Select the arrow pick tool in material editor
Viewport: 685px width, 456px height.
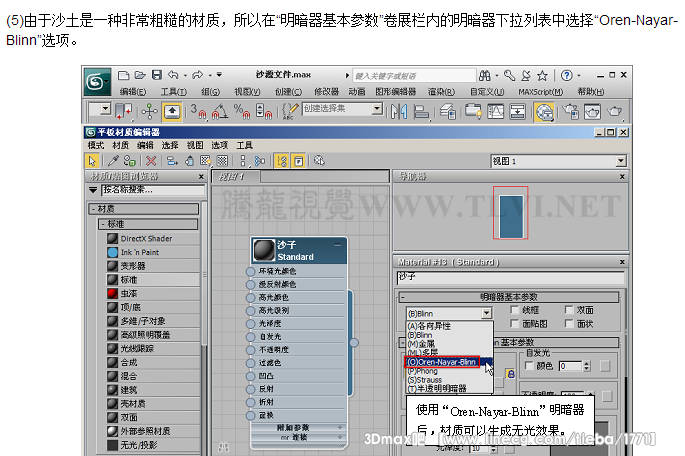click(x=93, y=160)
